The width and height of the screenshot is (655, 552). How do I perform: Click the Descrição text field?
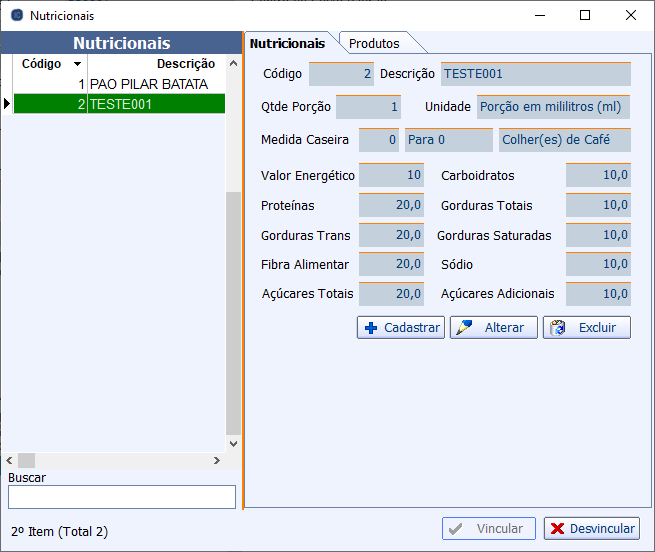point(535,74)
